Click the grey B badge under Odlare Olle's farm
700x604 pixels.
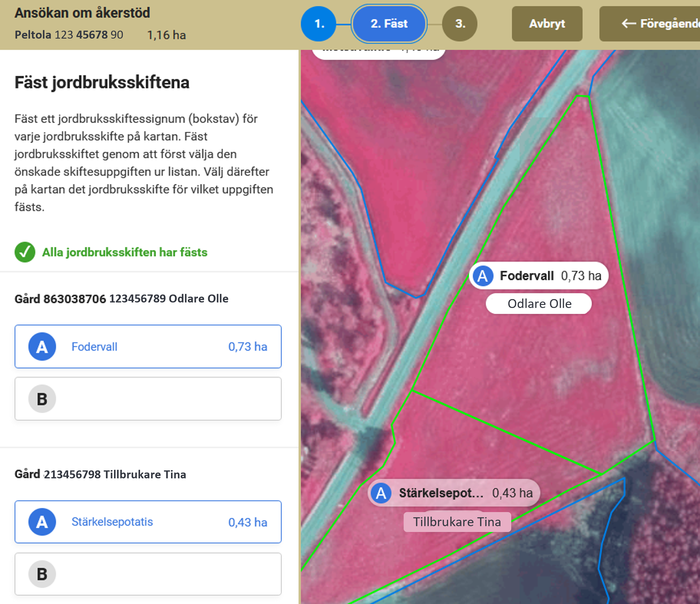pyautogui.click(x=42, y=399)
